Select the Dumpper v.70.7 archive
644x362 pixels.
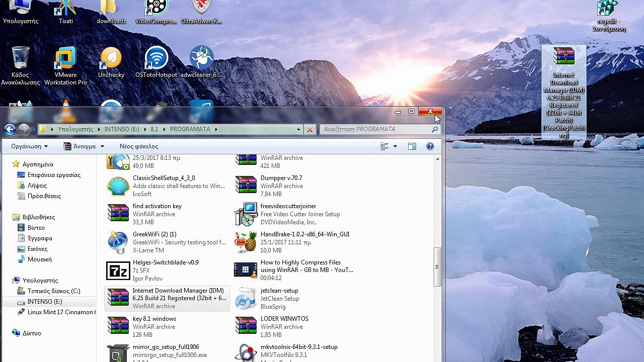pyautogui.click(x=294, y=186)
